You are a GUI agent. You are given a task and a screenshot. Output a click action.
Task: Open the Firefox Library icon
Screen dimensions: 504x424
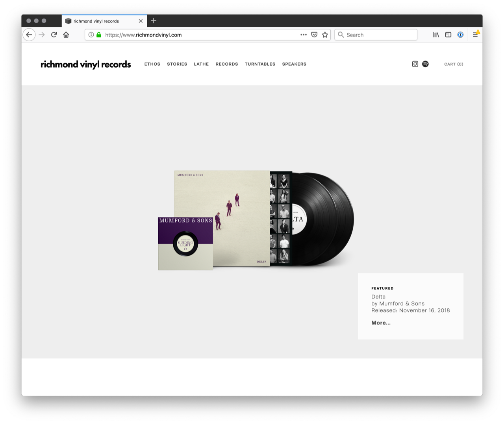coord(436,35)
